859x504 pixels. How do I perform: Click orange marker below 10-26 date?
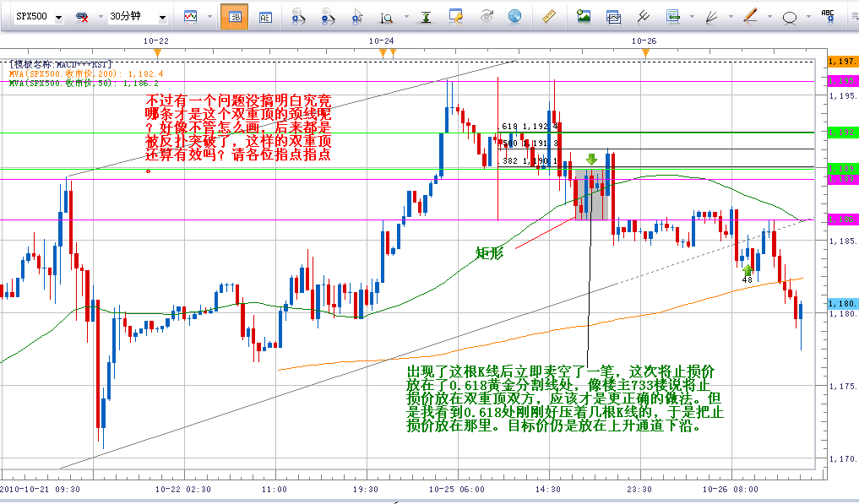point(646,53)
